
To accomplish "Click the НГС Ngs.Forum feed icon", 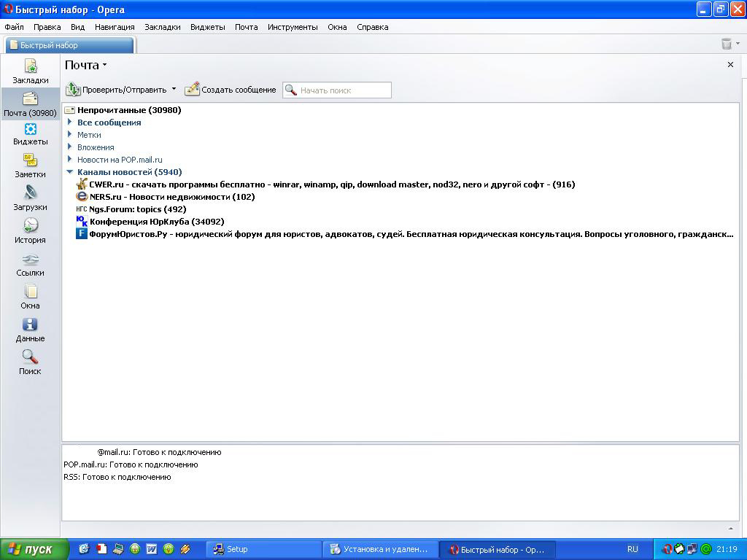I will click(82, 209).
